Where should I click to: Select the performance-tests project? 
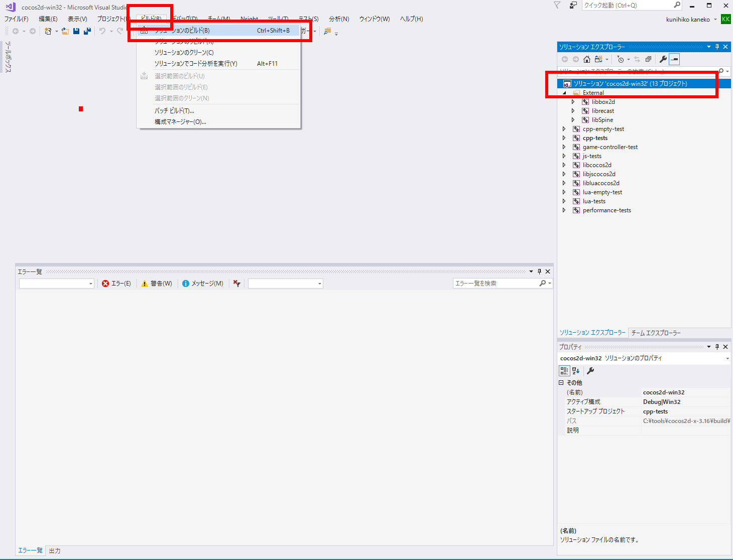pos(606,210)
